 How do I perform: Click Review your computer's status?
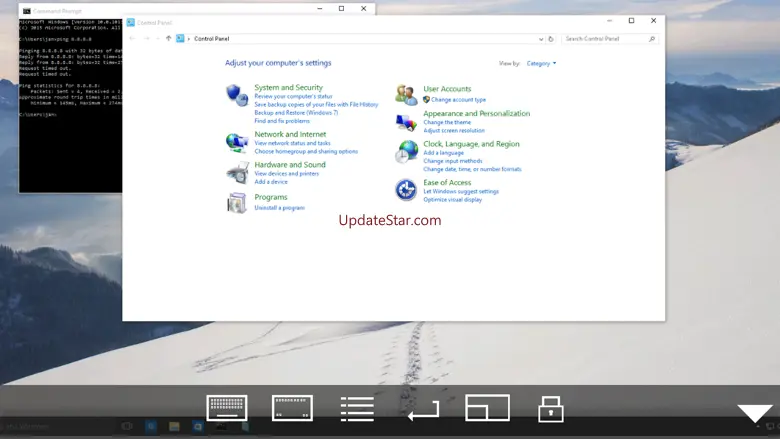(x=293, y=96)
